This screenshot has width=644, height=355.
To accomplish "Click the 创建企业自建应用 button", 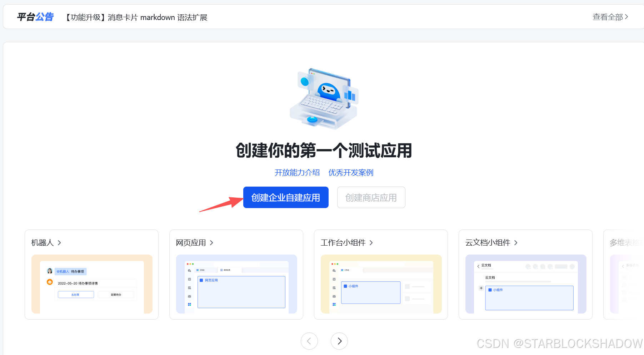I will (286, 197).
